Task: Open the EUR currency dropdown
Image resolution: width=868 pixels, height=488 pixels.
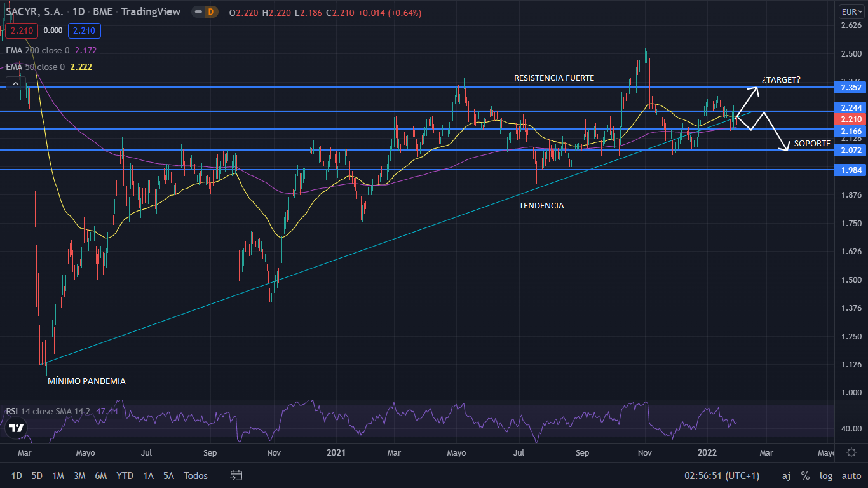Action: 850,11
